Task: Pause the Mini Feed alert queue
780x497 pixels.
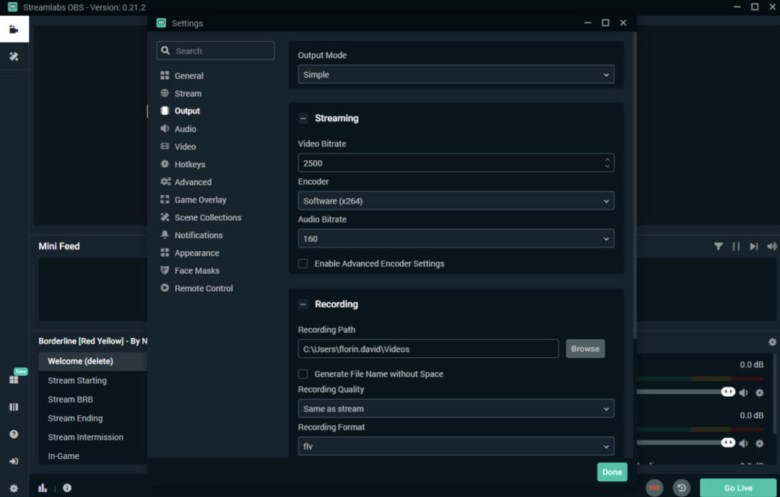Action: 736,246
